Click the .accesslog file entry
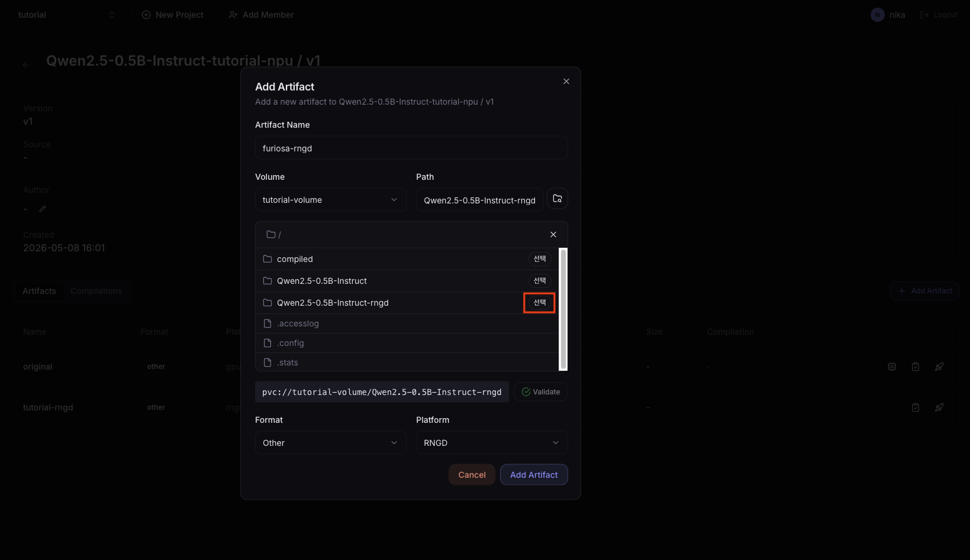This screenshot has height=560, width=970. click(407, 323)
